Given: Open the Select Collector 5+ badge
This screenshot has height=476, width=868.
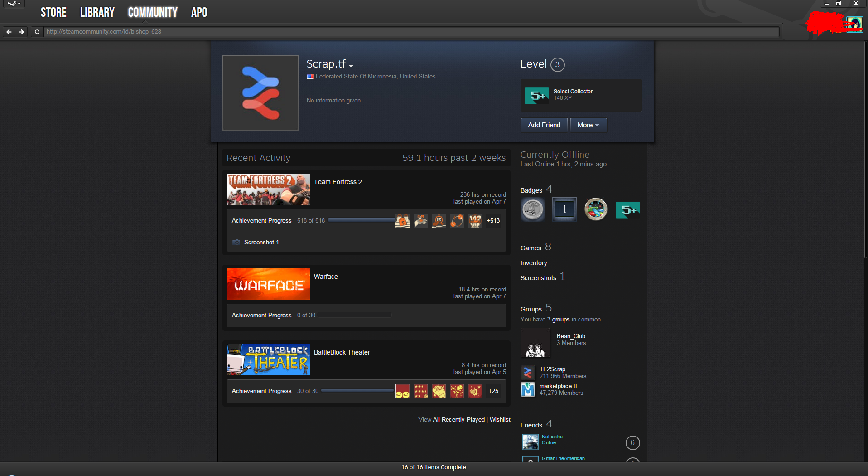Looking at the screenshot, I should click(x=537, y=96).
